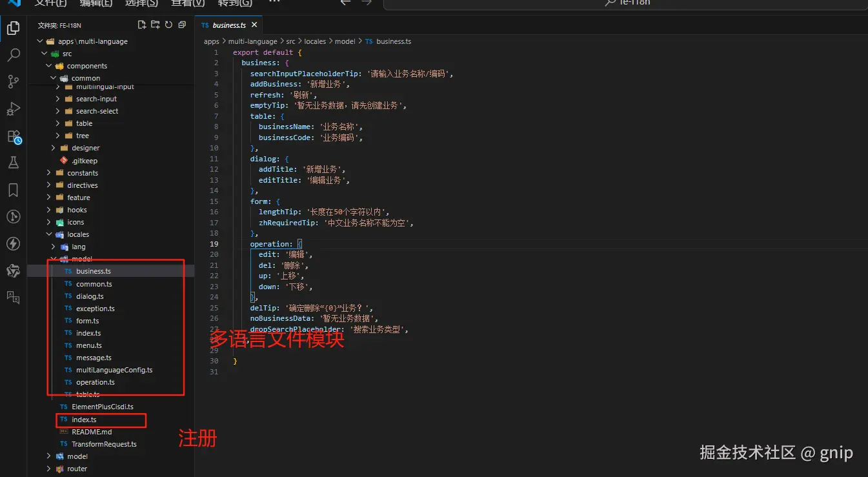Click line number 19 in gutter
The image size is (868, 477).
[214, 244]
